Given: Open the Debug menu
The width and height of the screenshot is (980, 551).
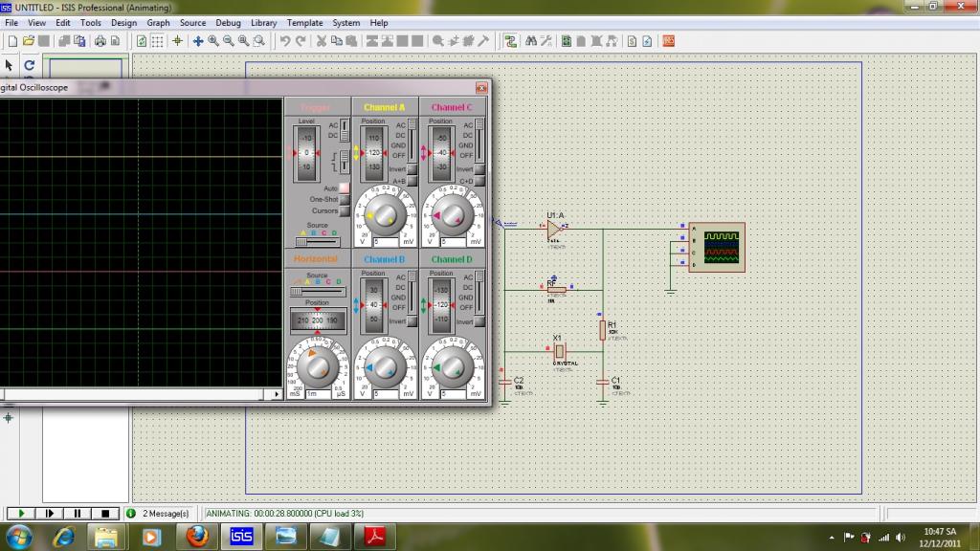Looking at the screenshot, I should (228, 23).
